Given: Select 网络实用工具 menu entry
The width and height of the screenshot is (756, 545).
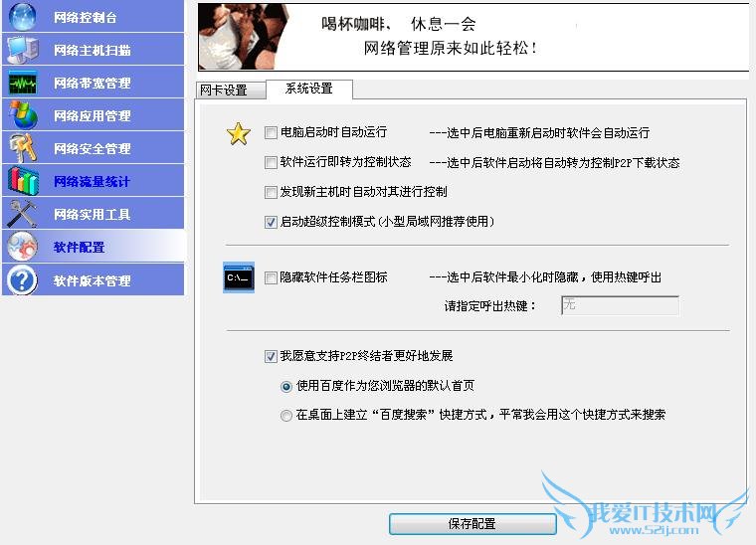Looking at the screenshot, I should coord(94,214).
